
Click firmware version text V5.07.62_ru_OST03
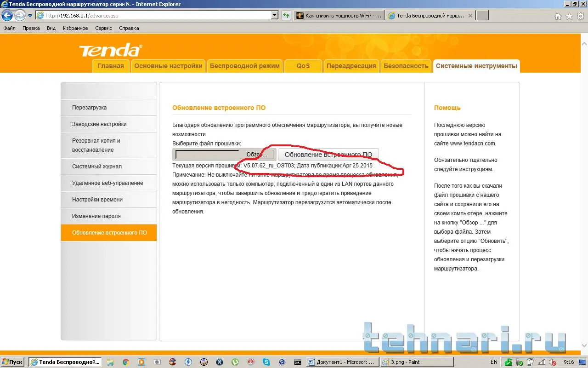click(269, 165)
